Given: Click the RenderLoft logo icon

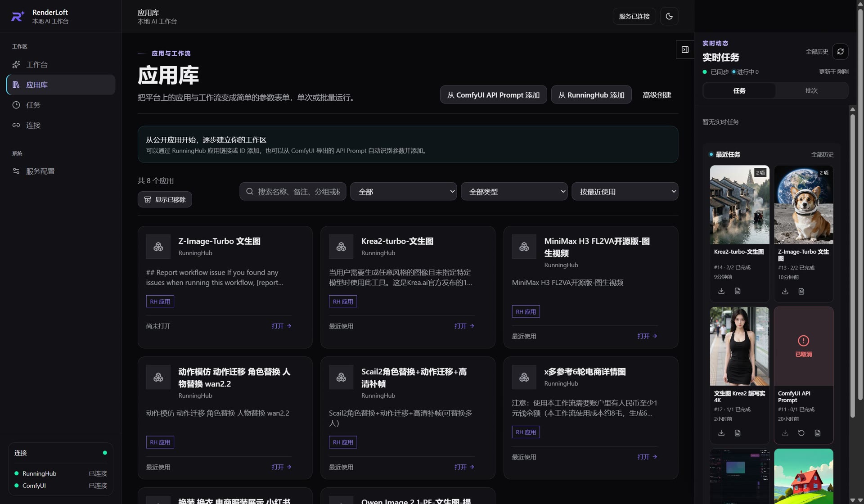Looking at the screenshot, I should (x=18, y=16).
